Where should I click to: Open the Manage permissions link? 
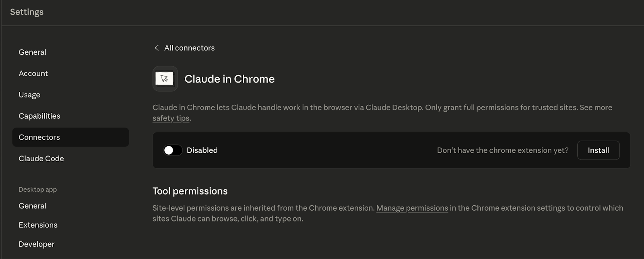coord(412,208)
